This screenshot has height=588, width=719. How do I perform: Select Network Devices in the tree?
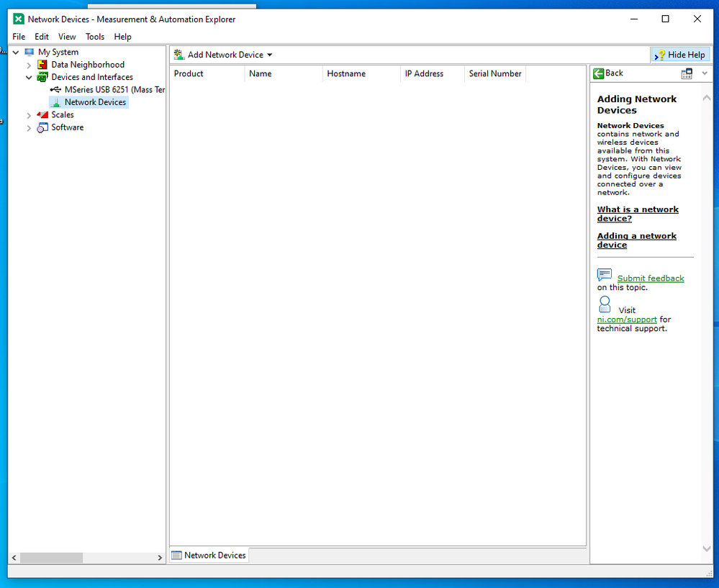(x=95, y=102)
